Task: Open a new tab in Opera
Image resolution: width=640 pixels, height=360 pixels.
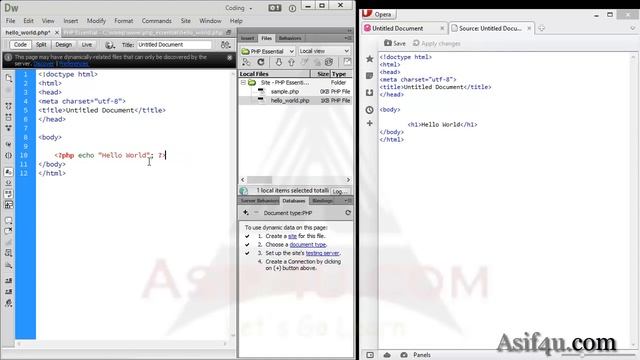Action: point(542,28)
